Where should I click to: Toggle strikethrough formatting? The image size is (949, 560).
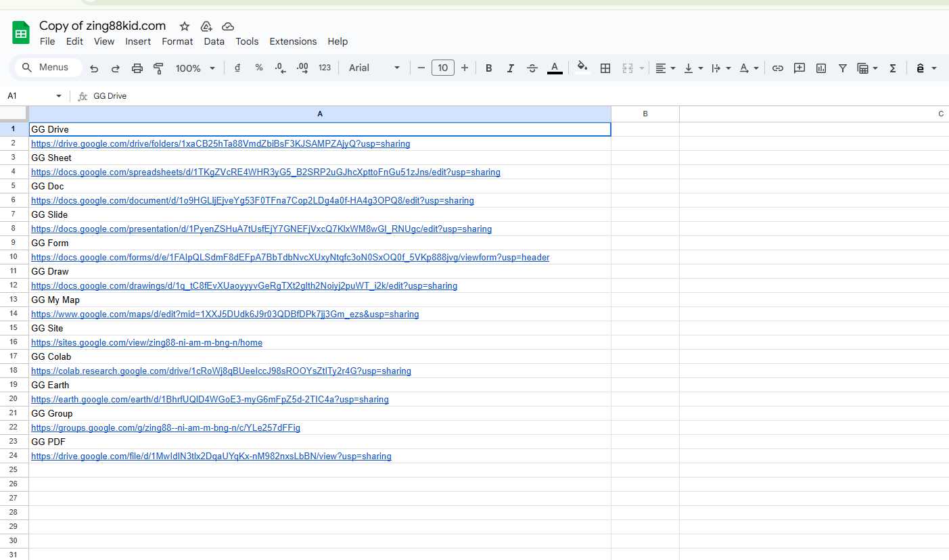pyautogui.click(x=532, y=68)
